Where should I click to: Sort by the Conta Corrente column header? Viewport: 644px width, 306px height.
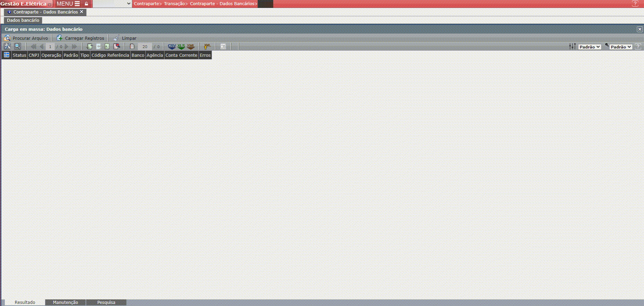pos(181,55)
